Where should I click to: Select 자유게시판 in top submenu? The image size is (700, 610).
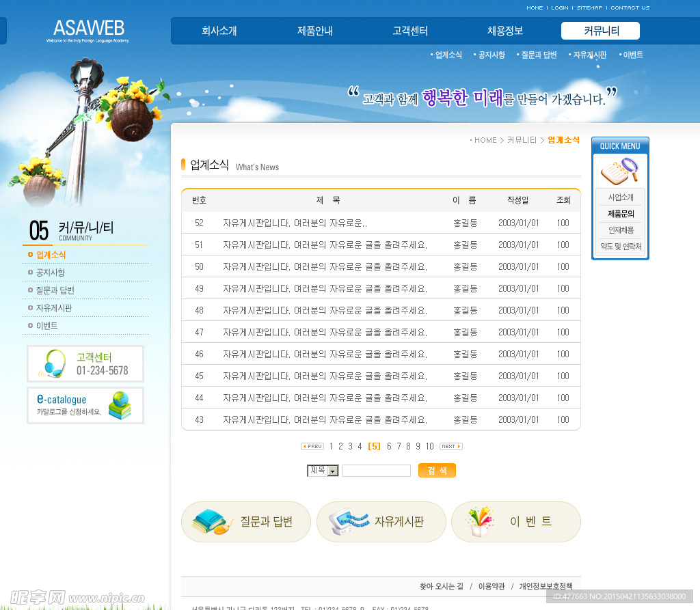[590, 55]
